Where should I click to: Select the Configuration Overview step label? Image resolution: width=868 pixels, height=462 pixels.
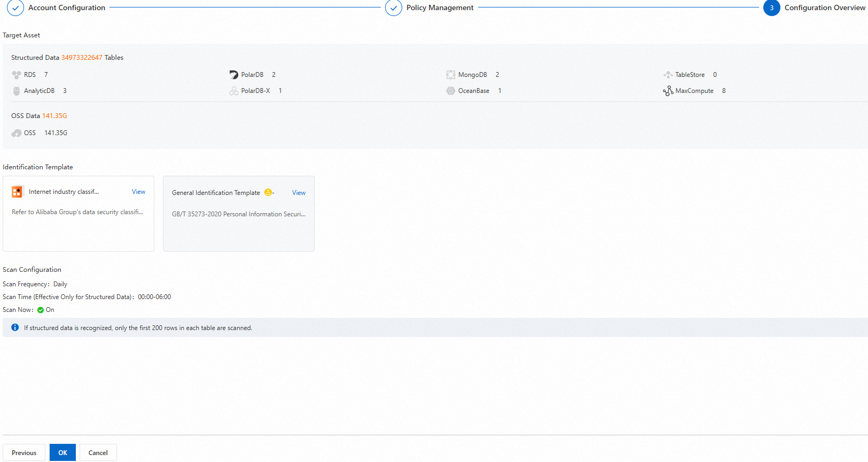pos(825,7)
